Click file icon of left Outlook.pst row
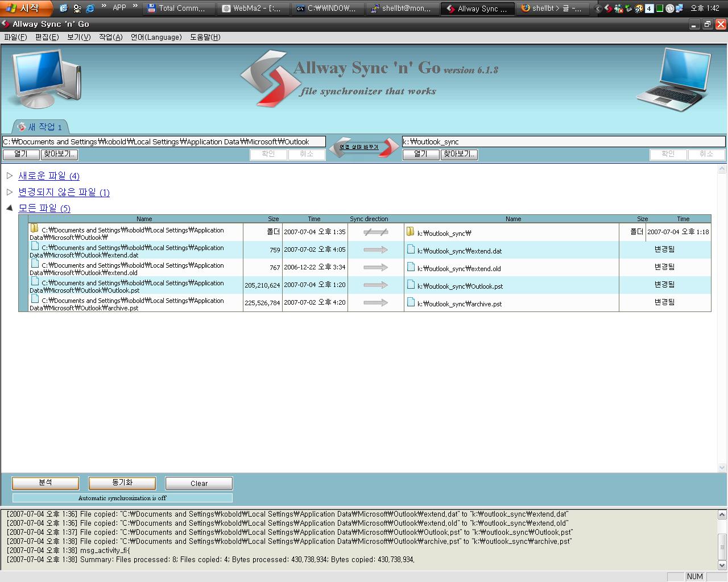Viewport: 728px width, 582px height. [x=35, y=281]
